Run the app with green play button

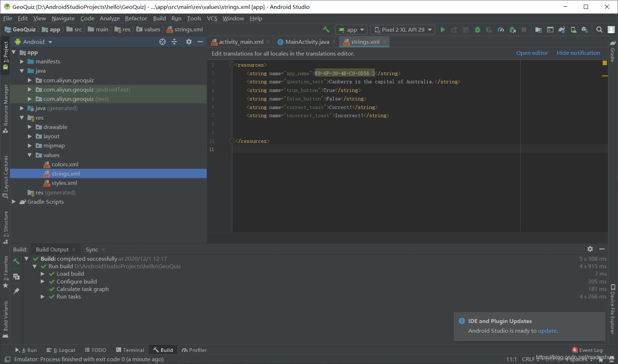click(443, 30)
